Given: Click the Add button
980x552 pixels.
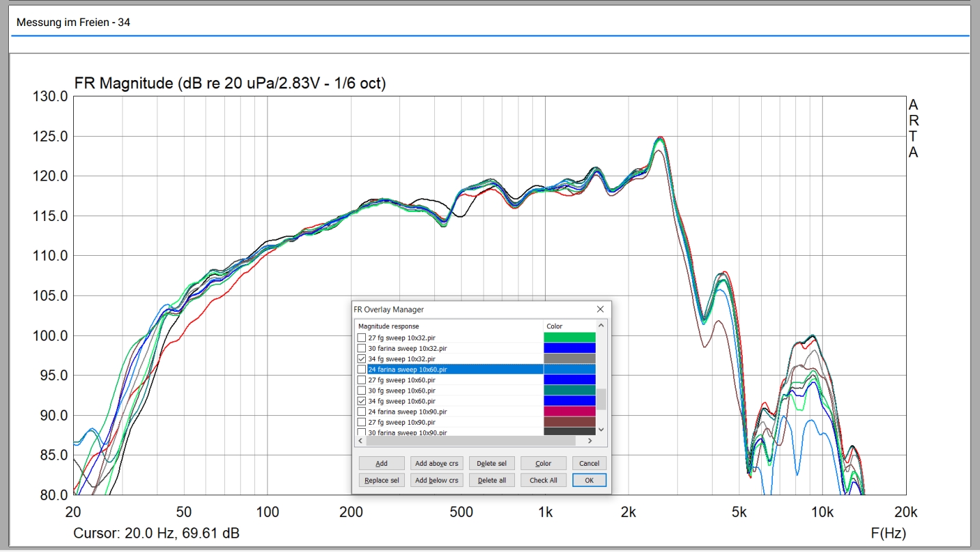Looking at the screenshot, I should 382,463.
